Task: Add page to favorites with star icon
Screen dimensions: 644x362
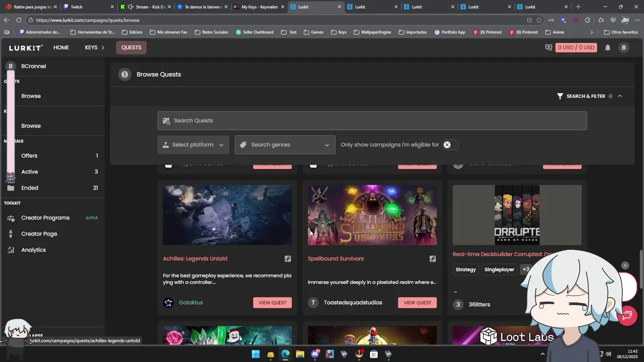Action: [x=539, y=20]
